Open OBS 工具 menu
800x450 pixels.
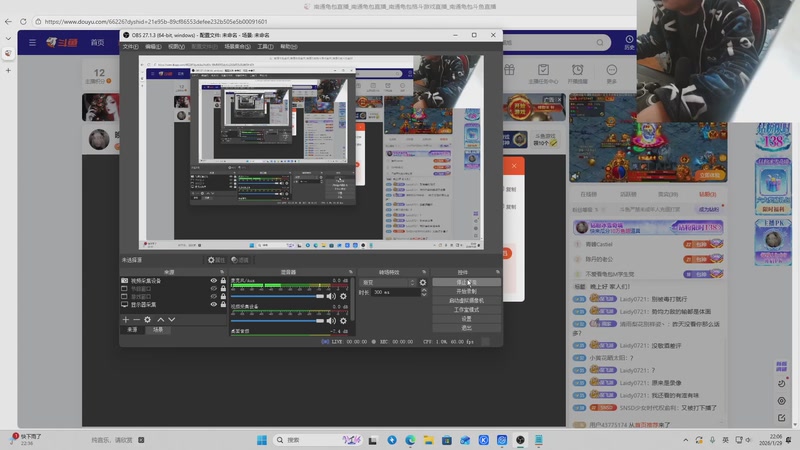coord(265,46)
